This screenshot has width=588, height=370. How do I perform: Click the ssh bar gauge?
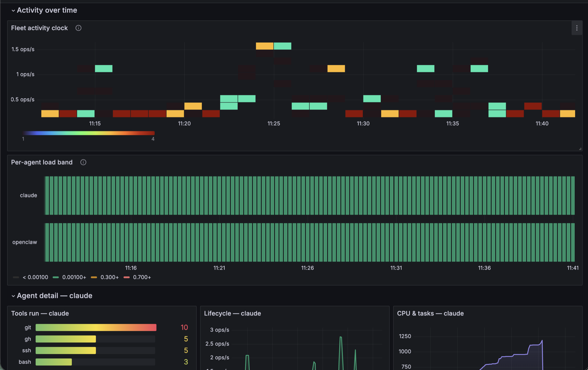pyautogui.click(x=95, y=351)
